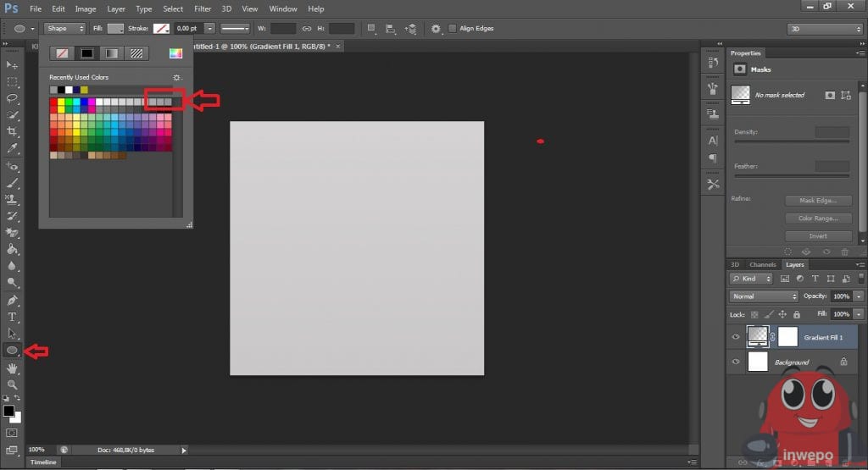868x470 pixels.
Task: Open path arrangement icon in options bar
Action: click(x=411, y=28)
